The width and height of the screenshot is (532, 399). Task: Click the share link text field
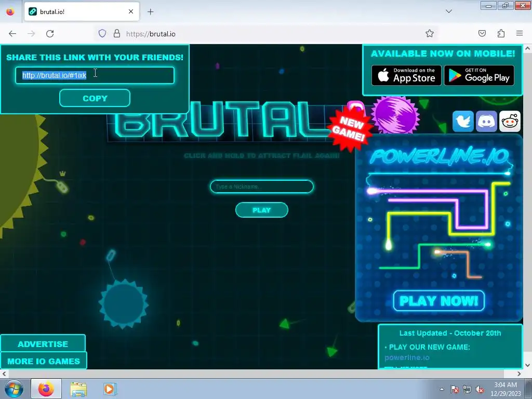[95, 75]
